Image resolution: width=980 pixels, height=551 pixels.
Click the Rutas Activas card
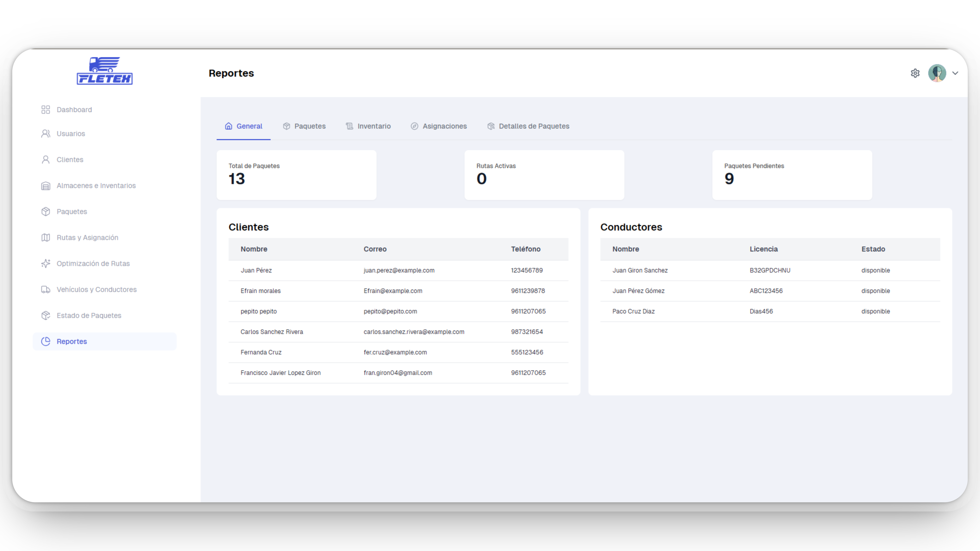click(544, 175)
